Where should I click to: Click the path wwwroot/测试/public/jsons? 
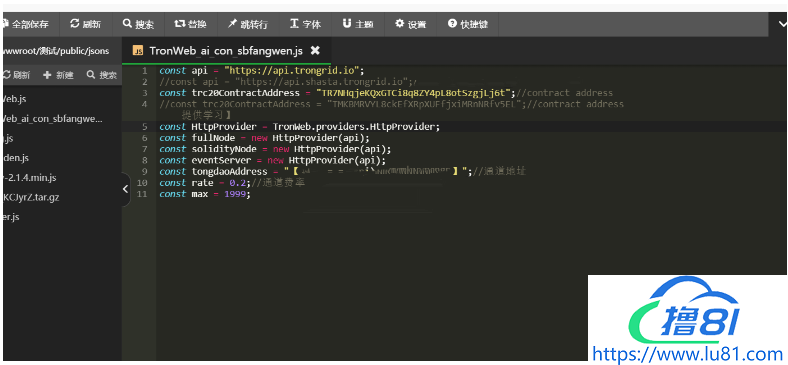[x=55, y=51]
